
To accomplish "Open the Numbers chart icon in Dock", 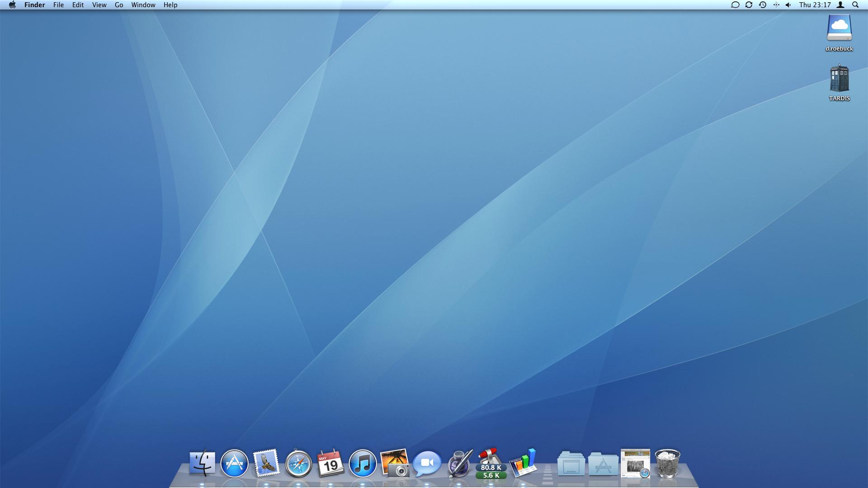I will (x=523, y=463).
